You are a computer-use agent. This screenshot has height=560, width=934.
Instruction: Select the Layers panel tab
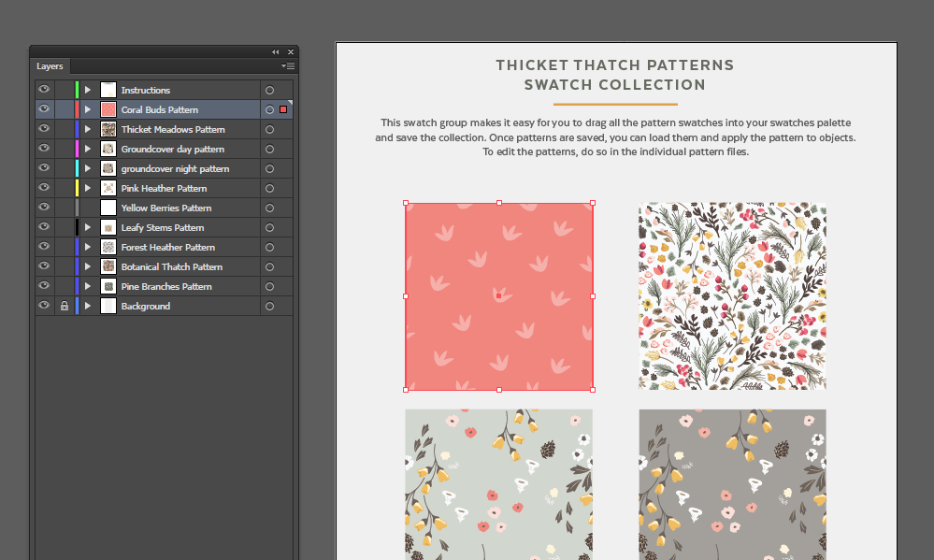coord(50,66)
